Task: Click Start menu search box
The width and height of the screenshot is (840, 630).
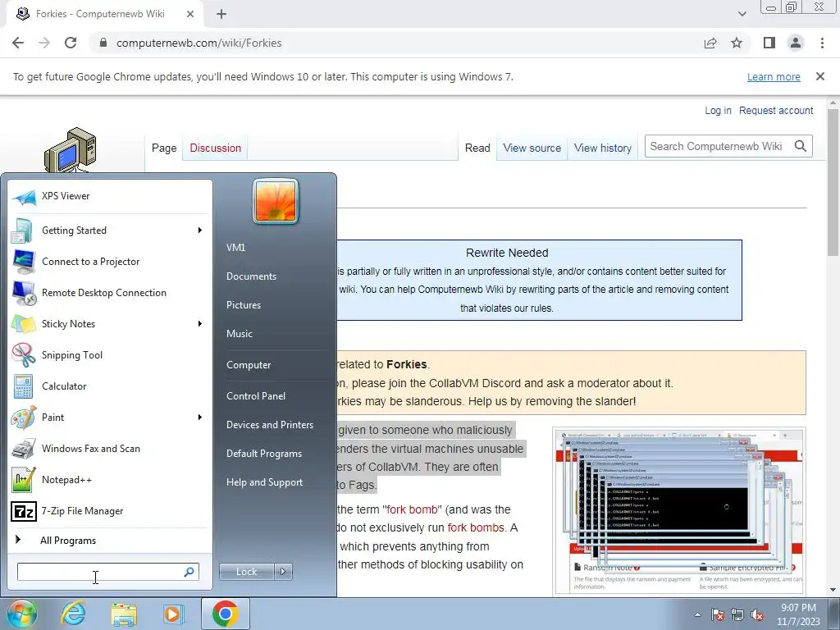Action: tap(107, 572)
